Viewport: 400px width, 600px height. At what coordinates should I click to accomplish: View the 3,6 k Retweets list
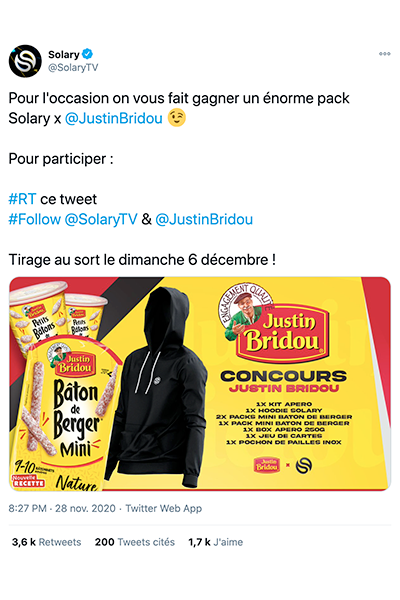[46, 542]
